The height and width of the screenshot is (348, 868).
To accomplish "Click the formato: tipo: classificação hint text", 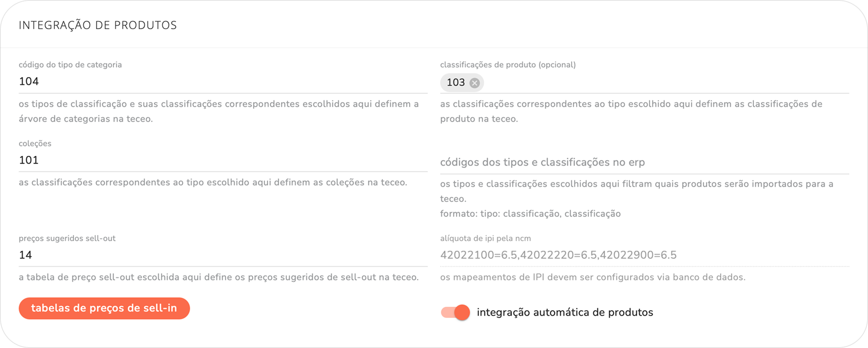I will (530, 214).
